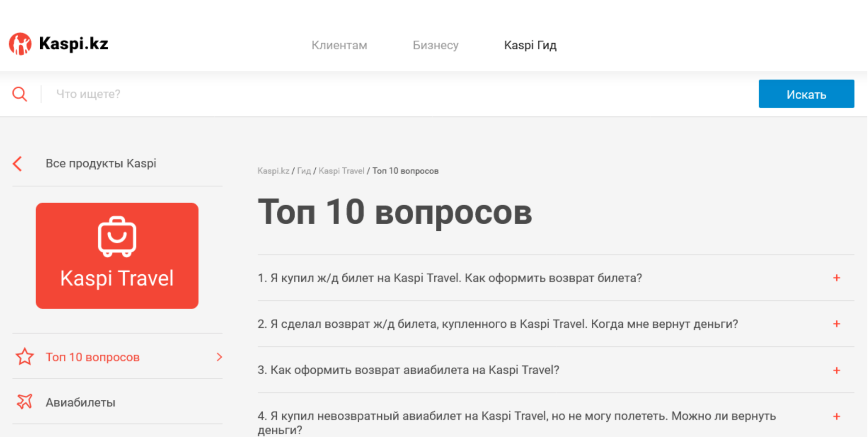
Task: Click Kaspi Travel in the breadcrumb
Action: [x=342, y=171]
